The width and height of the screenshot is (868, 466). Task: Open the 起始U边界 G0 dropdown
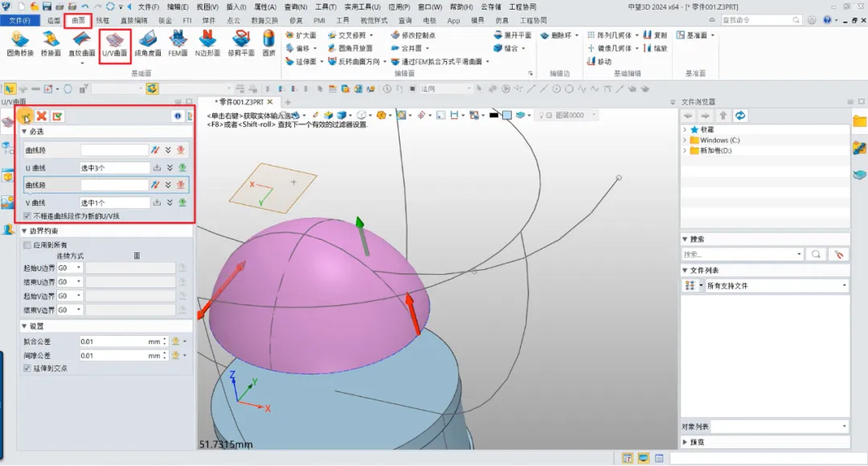point(69,268)
